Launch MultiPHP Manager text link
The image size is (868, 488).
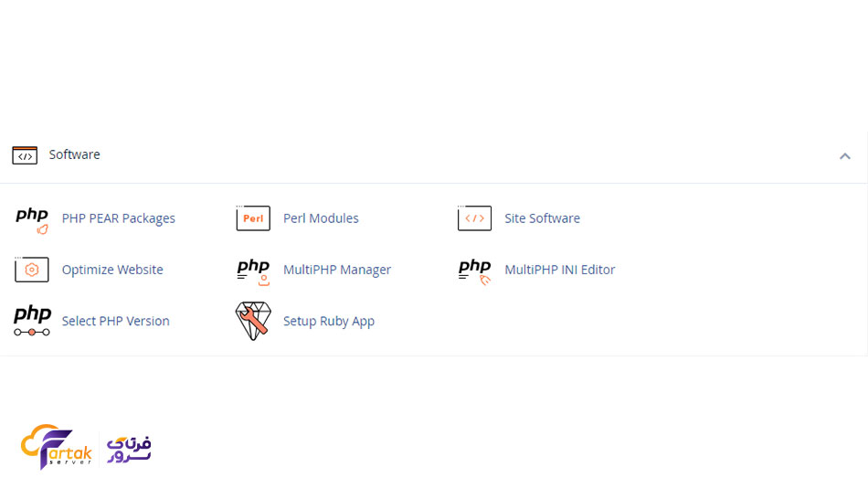click(x=337, y=270)
